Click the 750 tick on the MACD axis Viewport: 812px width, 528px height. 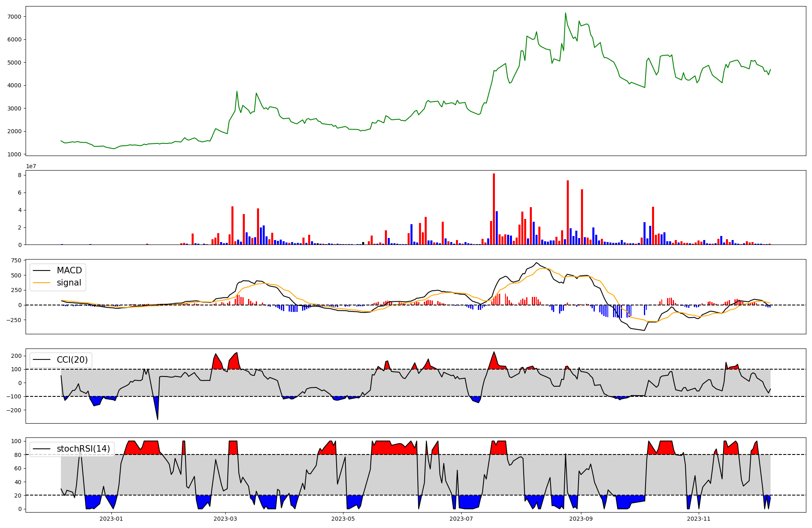click(x=16, y=260)
